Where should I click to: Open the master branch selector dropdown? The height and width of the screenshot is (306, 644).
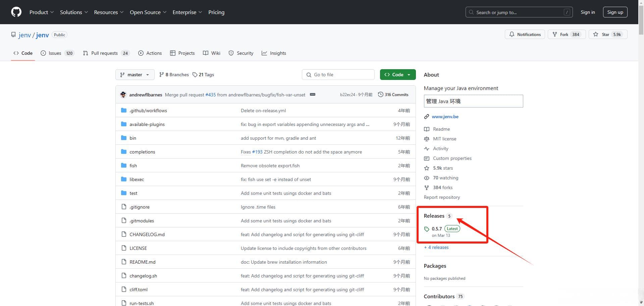coord(135,75)
